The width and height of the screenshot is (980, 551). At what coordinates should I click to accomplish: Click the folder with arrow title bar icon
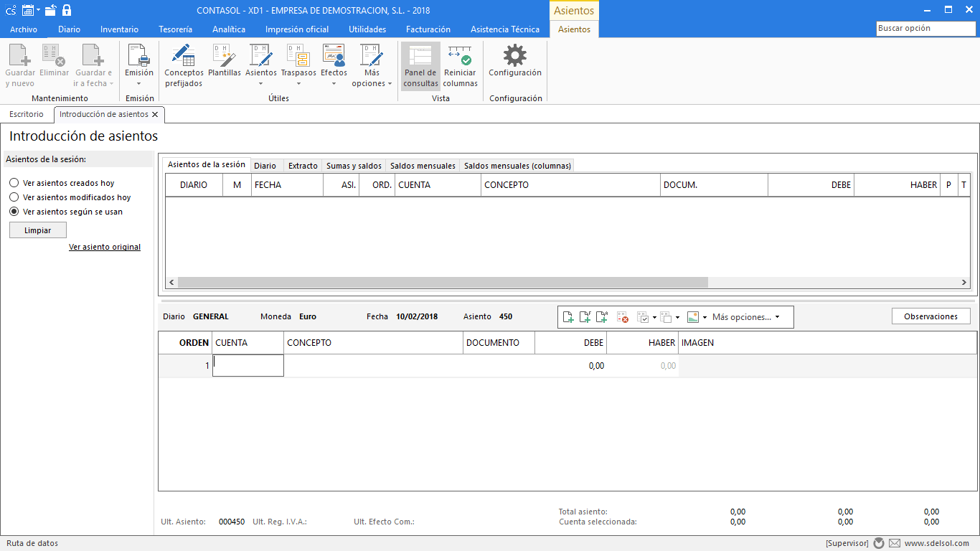click(50, 10)
